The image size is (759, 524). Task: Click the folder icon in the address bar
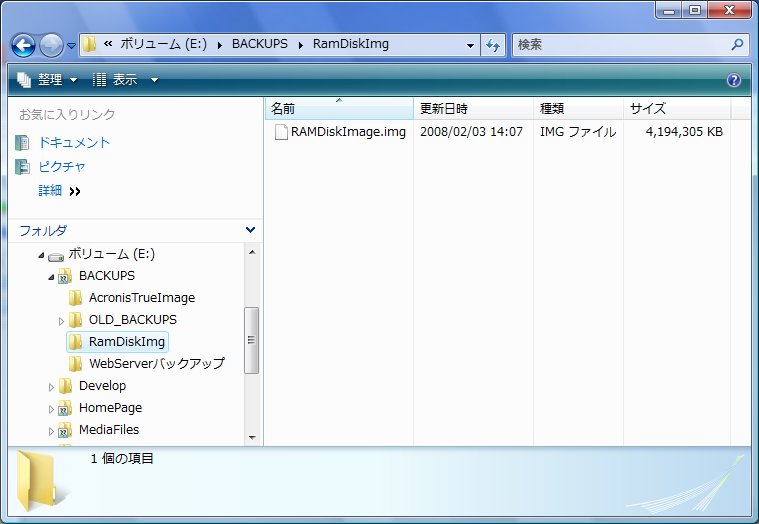[x=89, y=45]
